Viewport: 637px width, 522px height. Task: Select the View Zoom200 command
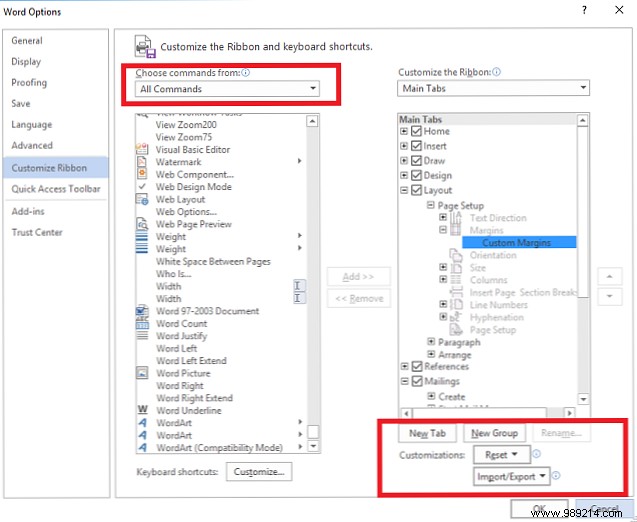pos(186,124)
